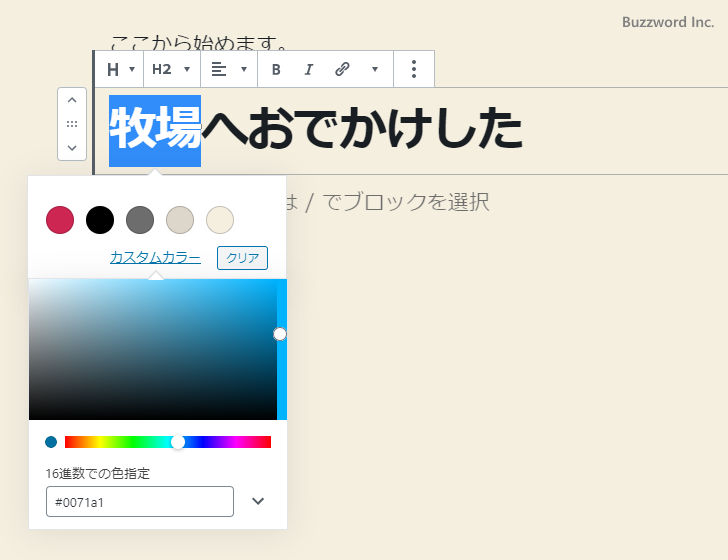This screenshot has height=560, width=728.
Task: Open block options three-dot menu
Action: [414, 69]
